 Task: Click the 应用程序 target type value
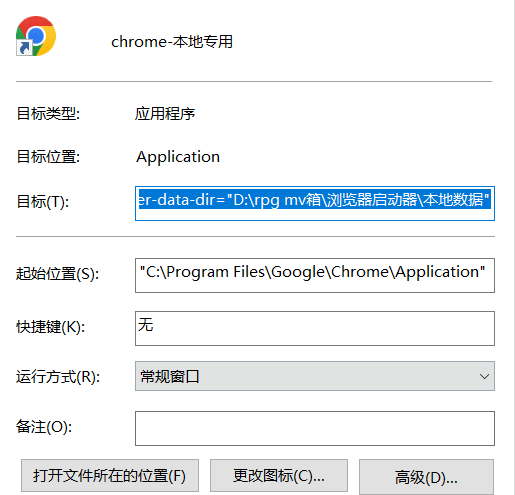165,114
